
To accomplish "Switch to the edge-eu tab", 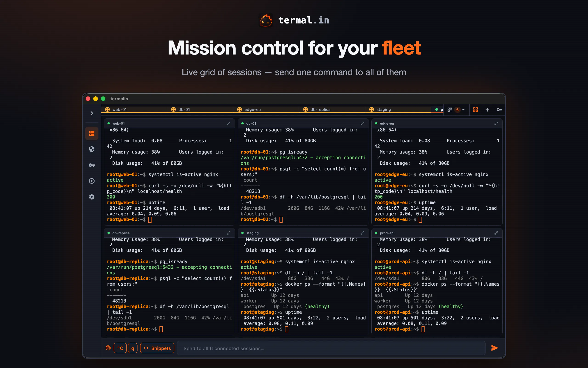I will pyautogui.click(x=266, y=109).
